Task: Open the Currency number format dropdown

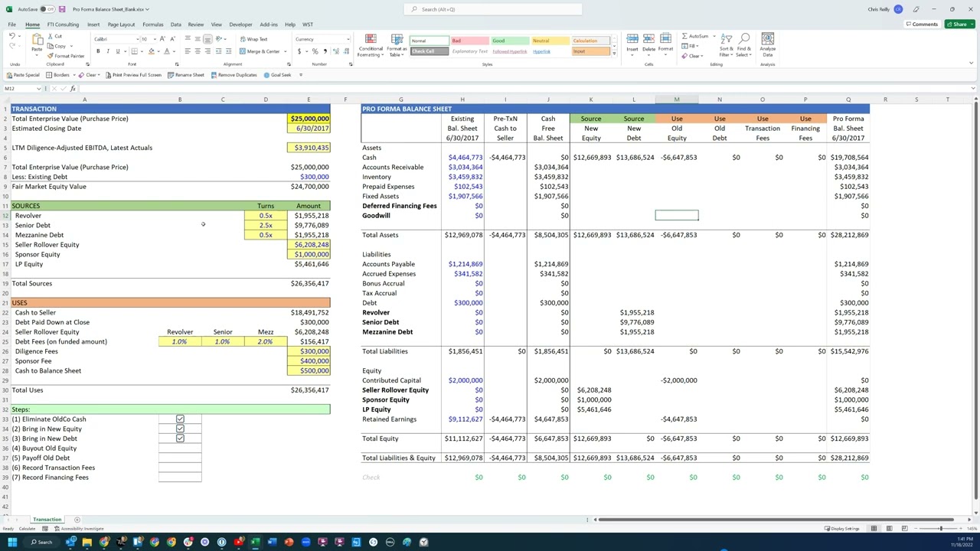Action: point(348,39)
